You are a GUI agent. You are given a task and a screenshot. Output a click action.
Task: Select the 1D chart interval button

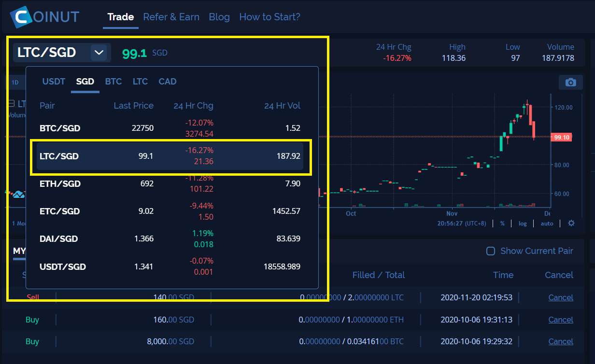pyautogui.click(x=15, y=83)
